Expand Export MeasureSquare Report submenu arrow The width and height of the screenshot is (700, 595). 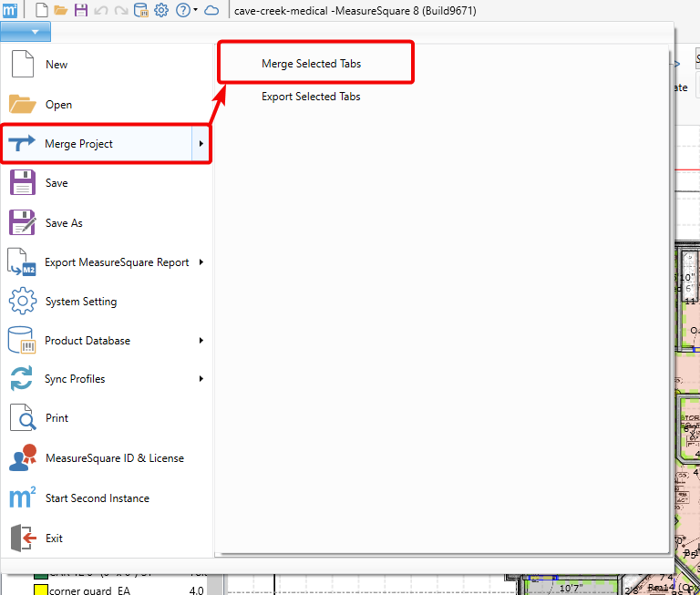point(201,262)
